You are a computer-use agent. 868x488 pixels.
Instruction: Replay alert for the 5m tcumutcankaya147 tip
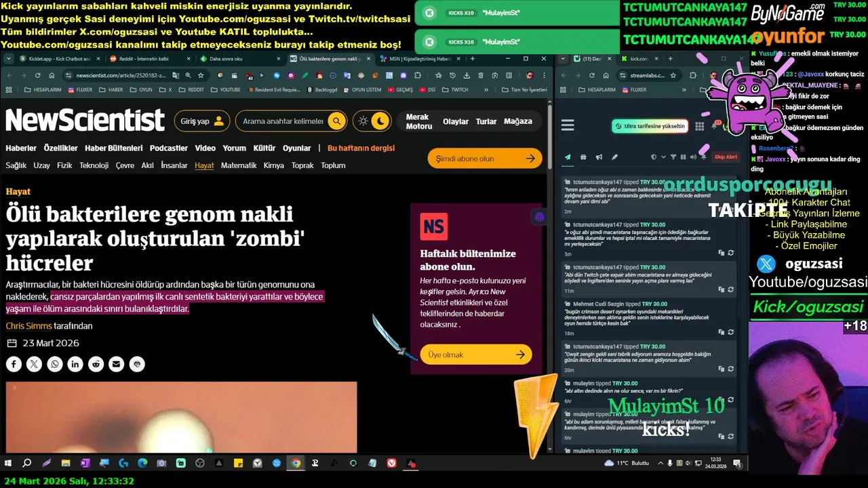click(x=730, y=253)
